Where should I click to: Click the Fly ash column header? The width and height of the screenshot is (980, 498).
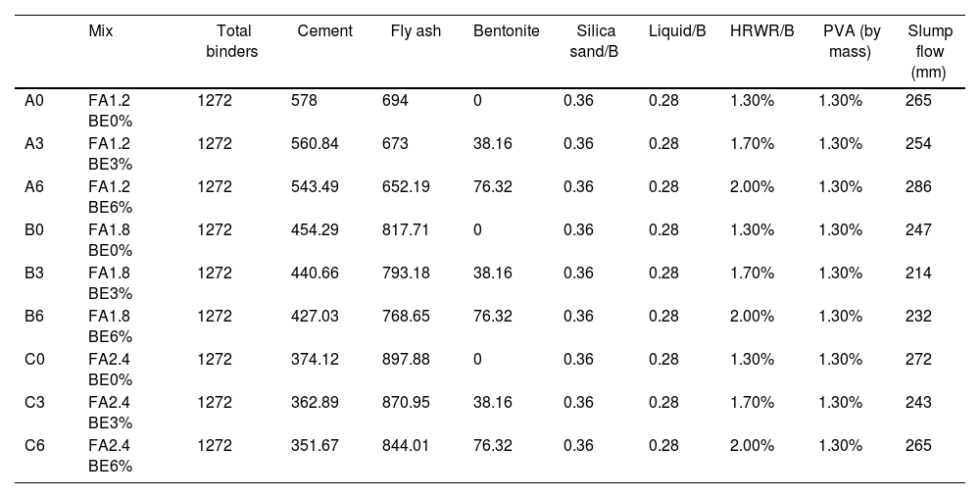416,31
